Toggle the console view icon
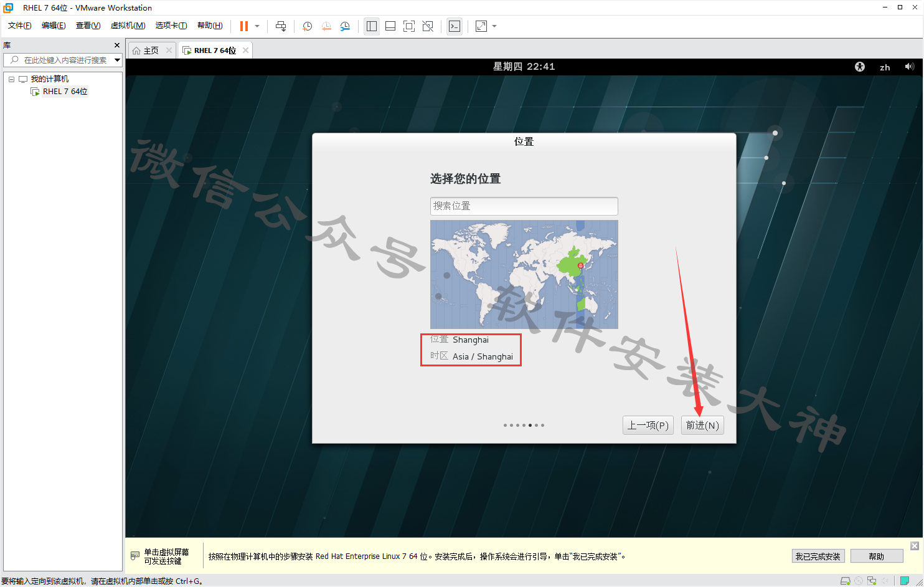This screenshot has height=587, width=924. coord(455,26)
